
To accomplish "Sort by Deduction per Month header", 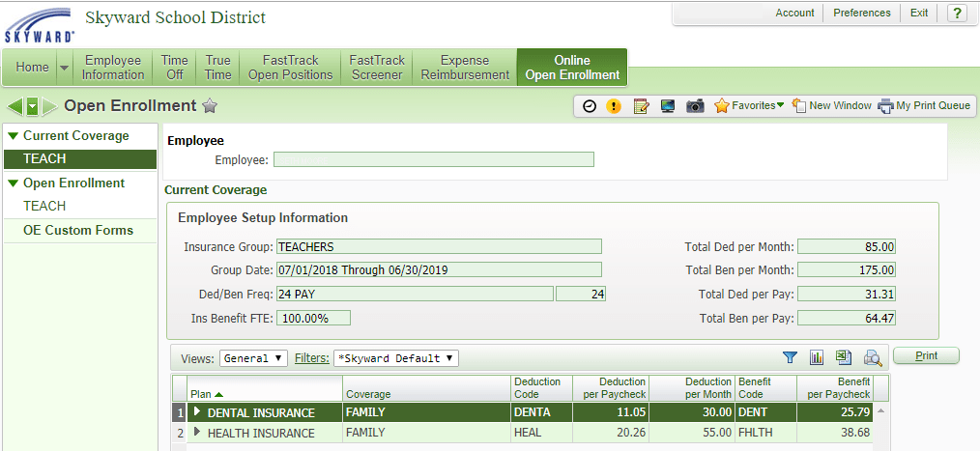I will coord(692,388).
